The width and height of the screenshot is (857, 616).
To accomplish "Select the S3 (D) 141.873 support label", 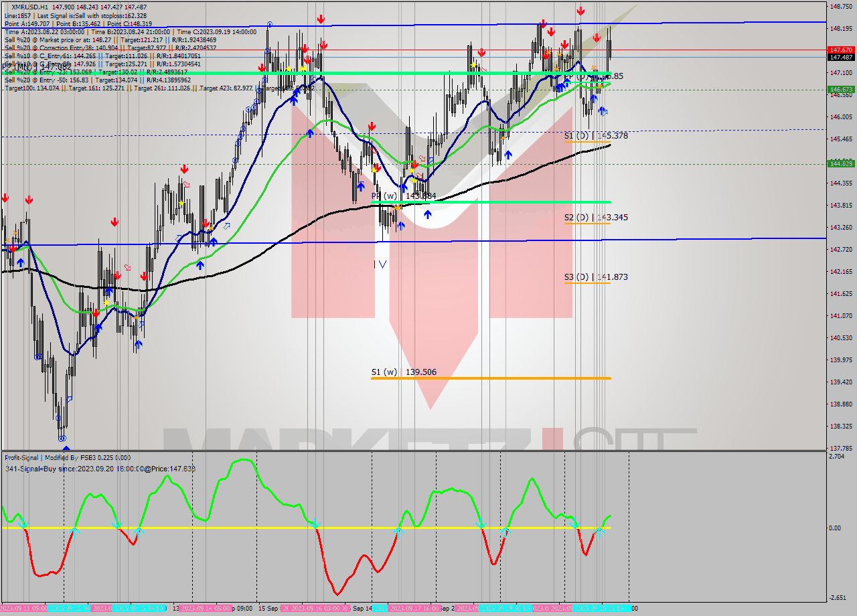I will (x=596, y=277).
